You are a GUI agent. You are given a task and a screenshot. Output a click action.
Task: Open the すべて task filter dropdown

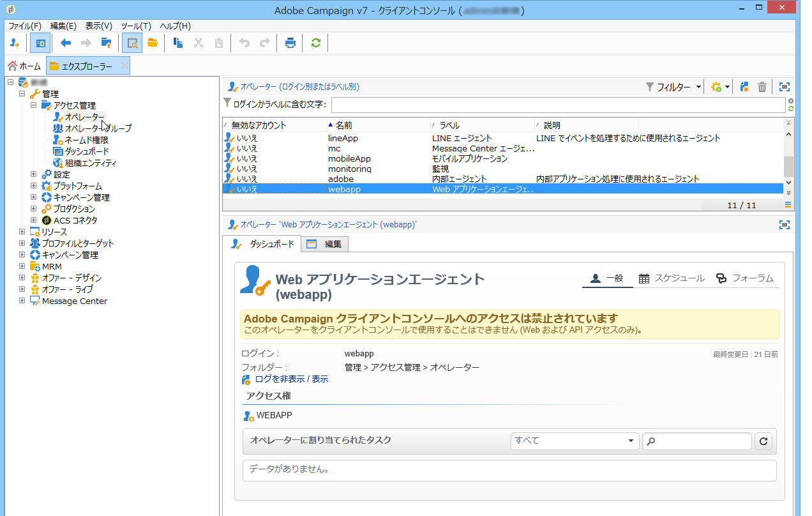click(x=575, y=441)
